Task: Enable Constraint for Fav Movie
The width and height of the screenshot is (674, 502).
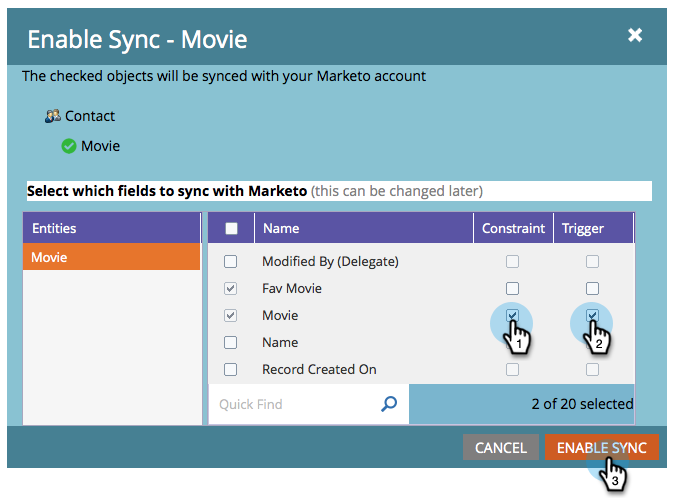Action: [x=512, y=288]
